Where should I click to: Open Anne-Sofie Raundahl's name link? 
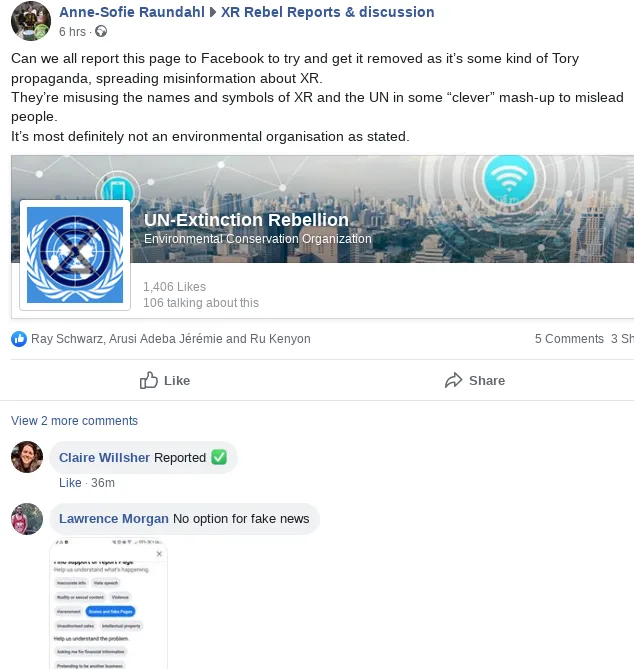click(132, 12)
